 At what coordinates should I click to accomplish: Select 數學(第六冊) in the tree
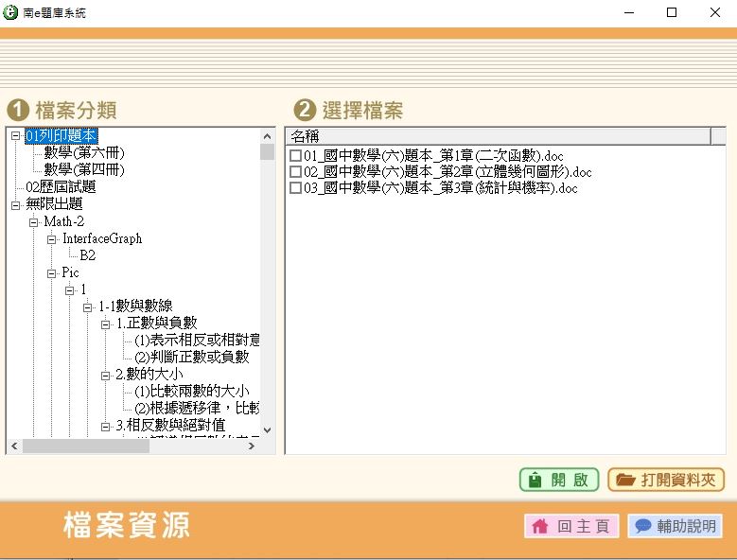pos(84,153)
